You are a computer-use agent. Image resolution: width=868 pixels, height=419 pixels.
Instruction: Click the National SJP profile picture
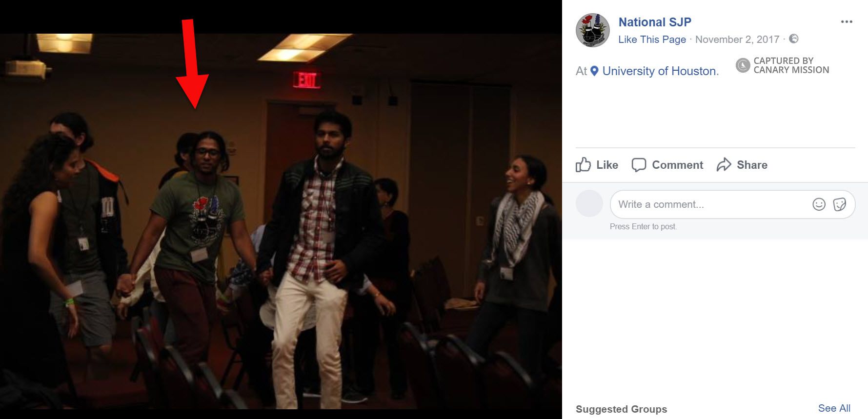[x=593, y=30]
